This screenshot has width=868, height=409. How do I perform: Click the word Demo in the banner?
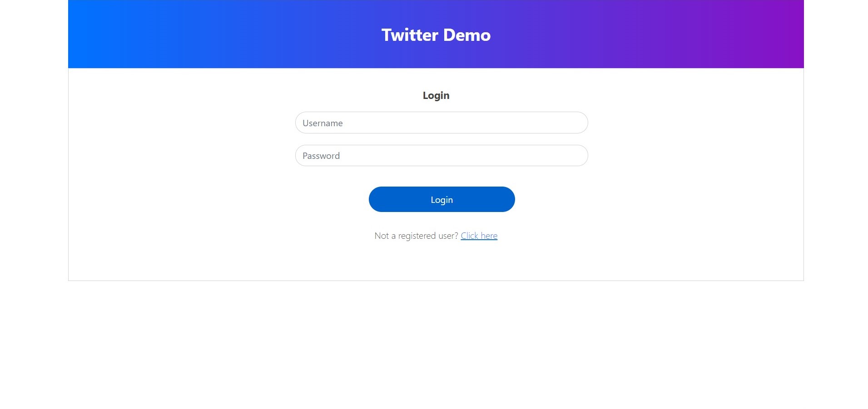click(467, 35)
